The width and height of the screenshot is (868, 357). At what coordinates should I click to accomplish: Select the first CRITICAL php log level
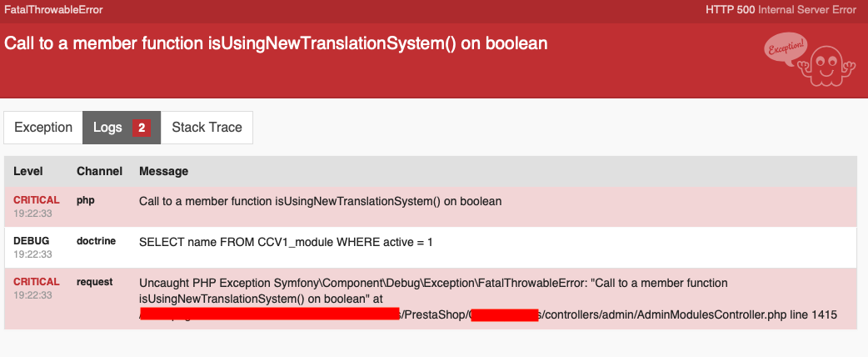coord(37,200)
